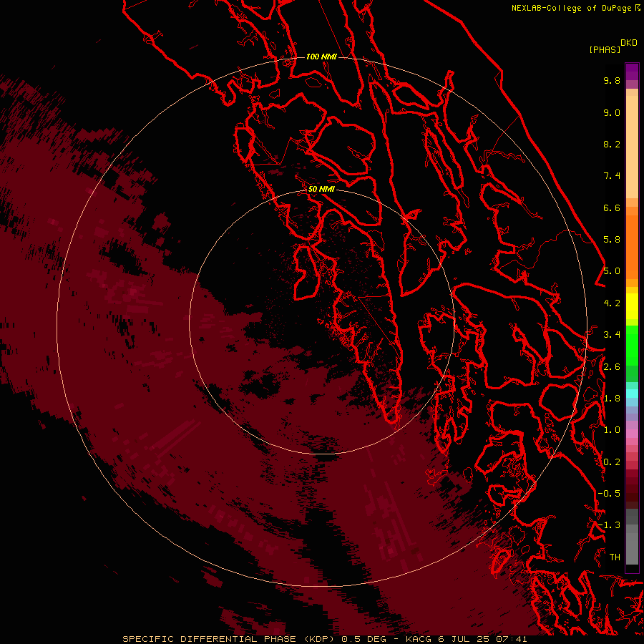Click the 7.4 value on the scale
This screenshot has height=644, width=644.
click(x=612, y=176)
